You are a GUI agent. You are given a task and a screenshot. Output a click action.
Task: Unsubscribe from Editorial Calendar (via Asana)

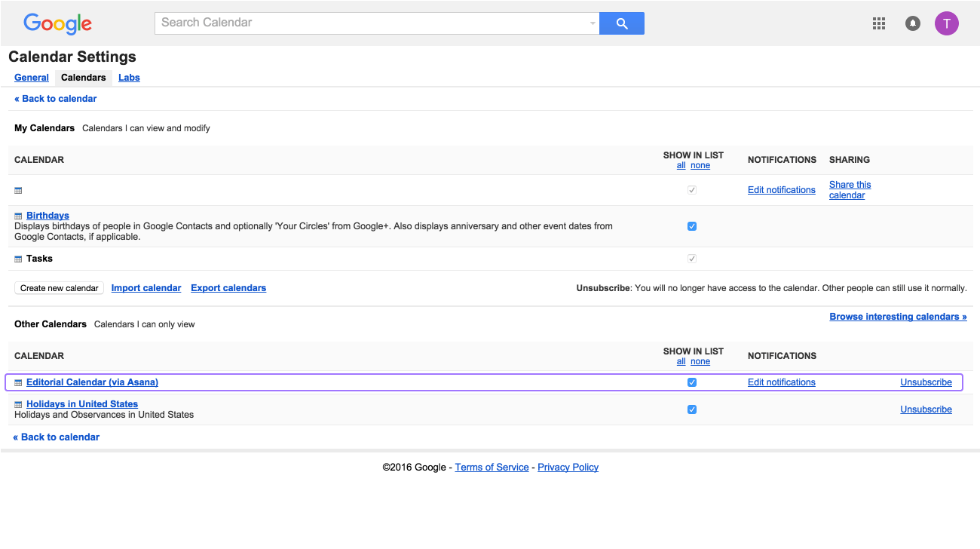coord(926,382)
